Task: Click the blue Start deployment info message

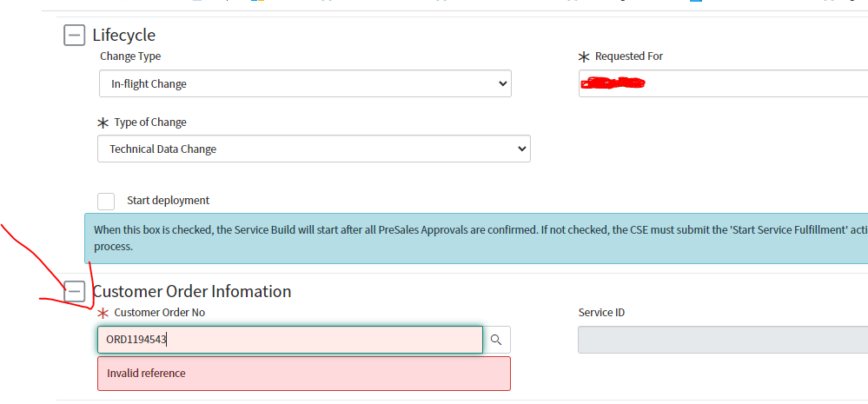Action: coord(478,237)
